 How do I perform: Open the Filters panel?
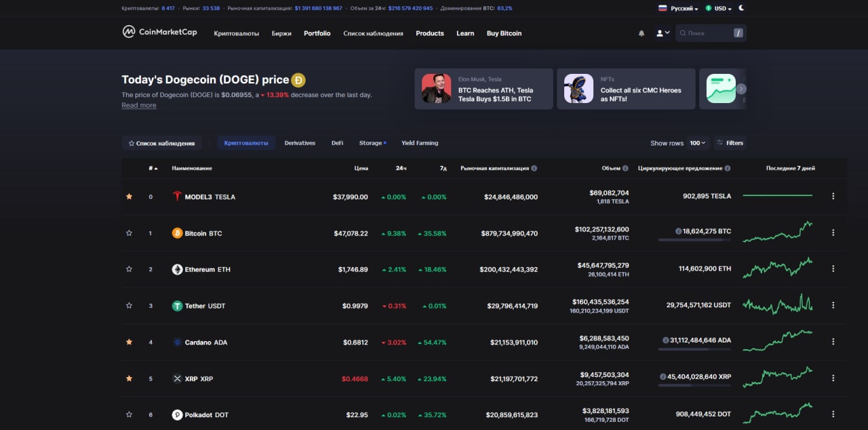point(730,143)
